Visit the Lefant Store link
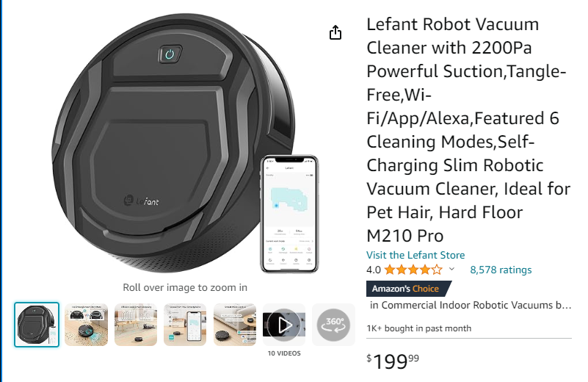Screen dimensions: 588x382 click(x=415, y=255)
